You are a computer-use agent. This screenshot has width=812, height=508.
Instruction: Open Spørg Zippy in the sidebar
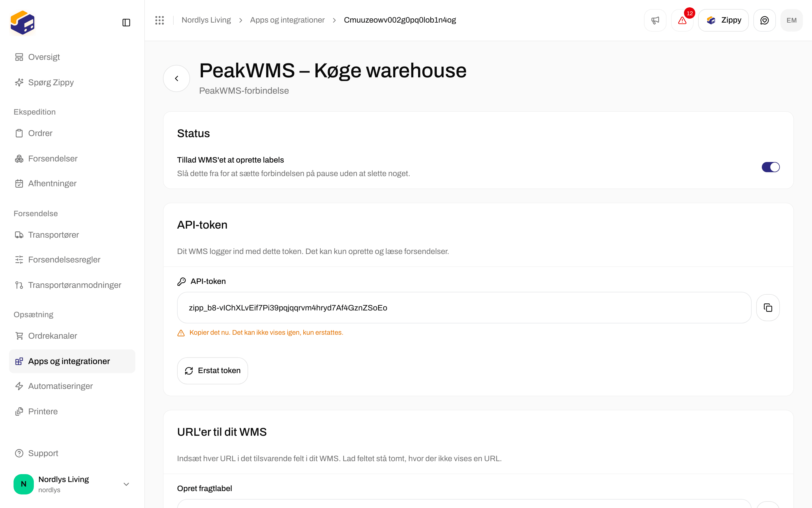coord(72,82)
